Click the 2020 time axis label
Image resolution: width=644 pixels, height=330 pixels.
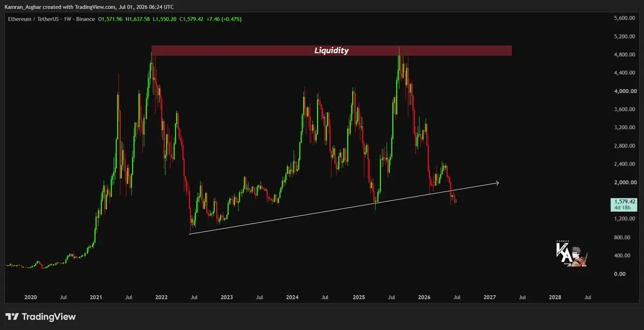[31, 297]
